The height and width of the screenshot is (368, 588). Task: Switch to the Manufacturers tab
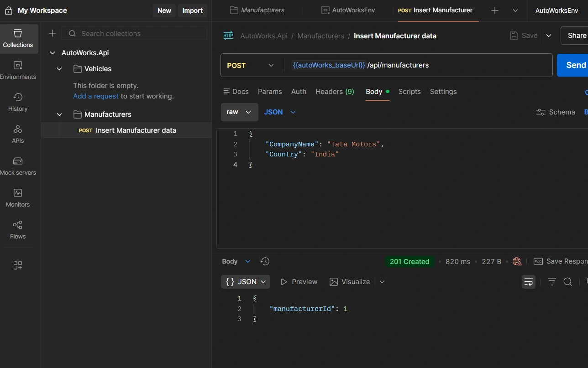257,10
